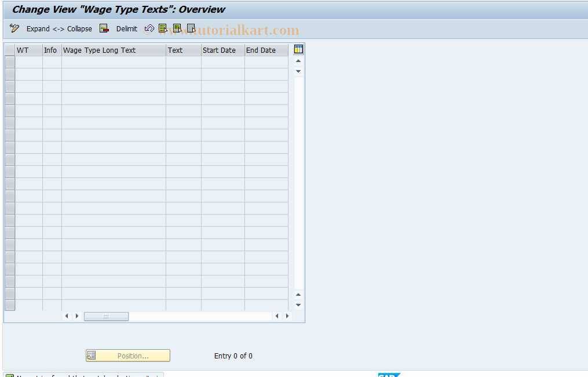This screenshot has width=588, height=377.
Task: Open the table settings configuration icon
Action: (x=298, y=49)
